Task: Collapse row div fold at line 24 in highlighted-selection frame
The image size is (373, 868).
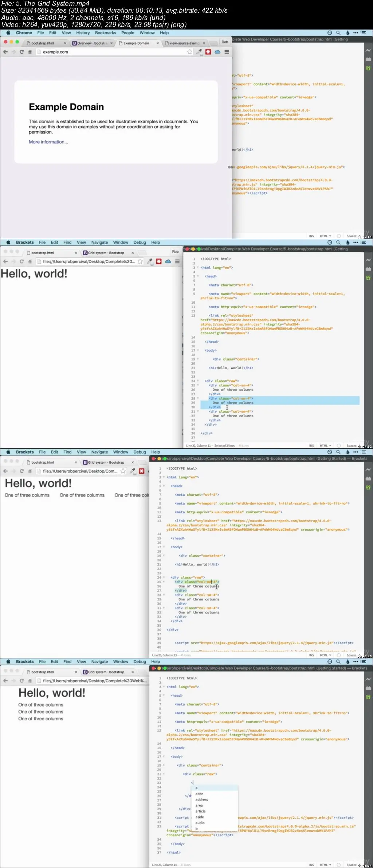Action: click(198, 381)
